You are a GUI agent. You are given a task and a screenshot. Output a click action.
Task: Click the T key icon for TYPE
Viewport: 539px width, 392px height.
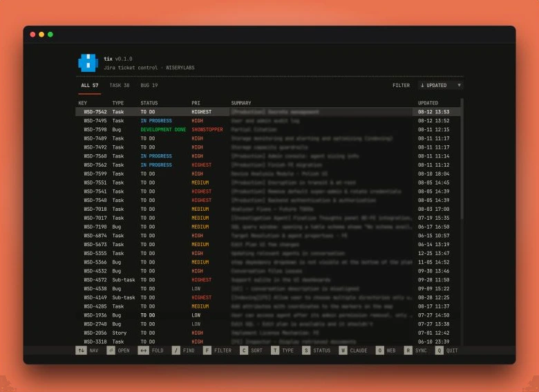[x=275, y=351]
